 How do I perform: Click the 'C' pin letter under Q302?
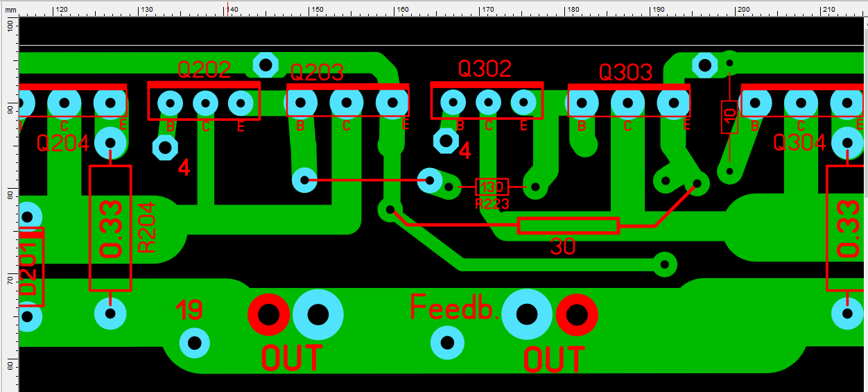(x=489, y=126)
